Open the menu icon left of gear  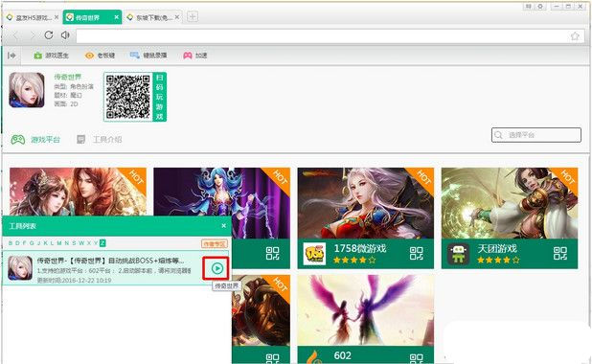coord(529,7)
